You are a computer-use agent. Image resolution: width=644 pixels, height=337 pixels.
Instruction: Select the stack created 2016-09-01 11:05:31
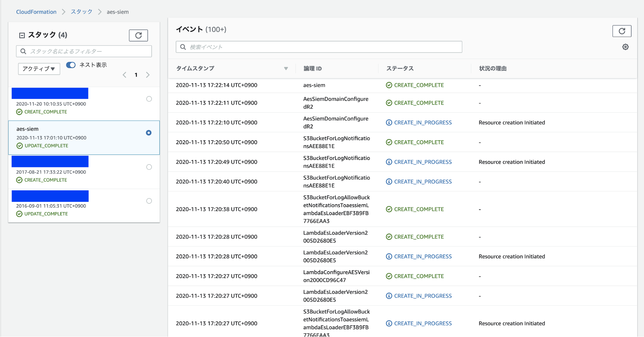149,201
